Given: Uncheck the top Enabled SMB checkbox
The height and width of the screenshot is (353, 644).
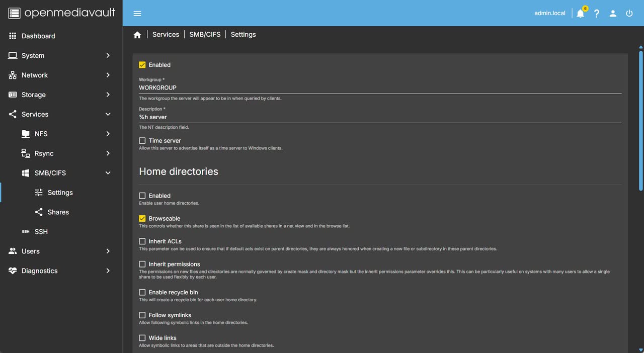Looking at the screenshot, I should coord(142,65).
